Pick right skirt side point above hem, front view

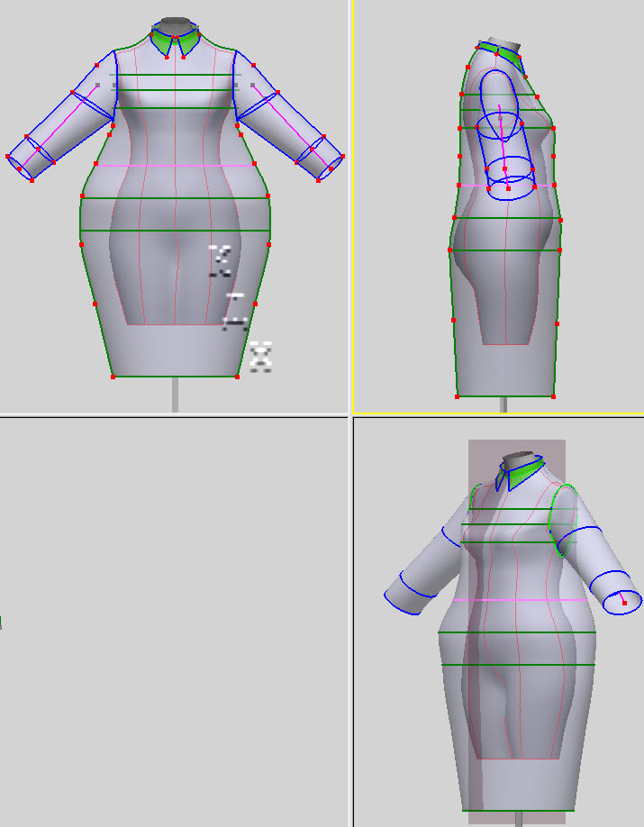[255, 304]
